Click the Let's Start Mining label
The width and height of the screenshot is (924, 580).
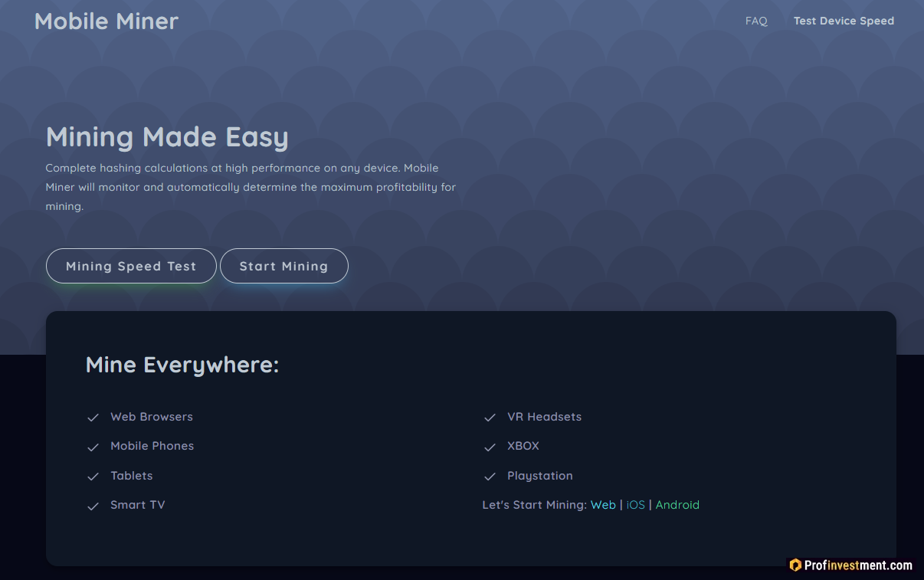(x=534, y=505)
